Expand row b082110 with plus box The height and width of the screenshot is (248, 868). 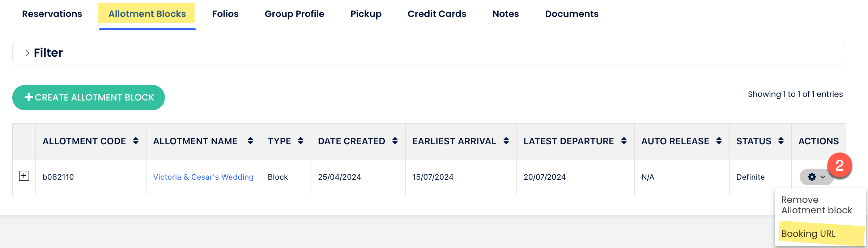coord(24,176)
